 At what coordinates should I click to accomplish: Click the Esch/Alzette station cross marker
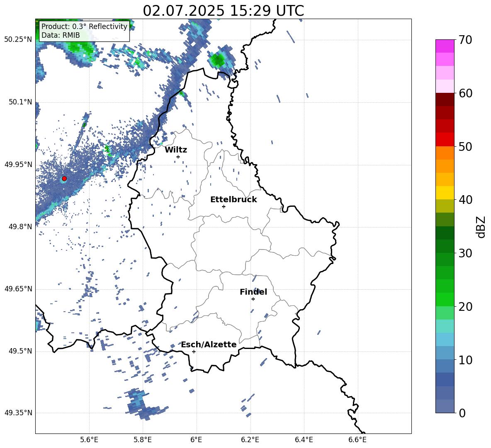point(194,351)
